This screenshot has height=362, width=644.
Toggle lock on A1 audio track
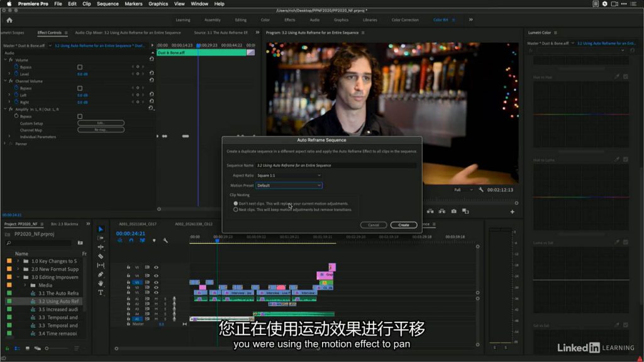pos(128,299)
